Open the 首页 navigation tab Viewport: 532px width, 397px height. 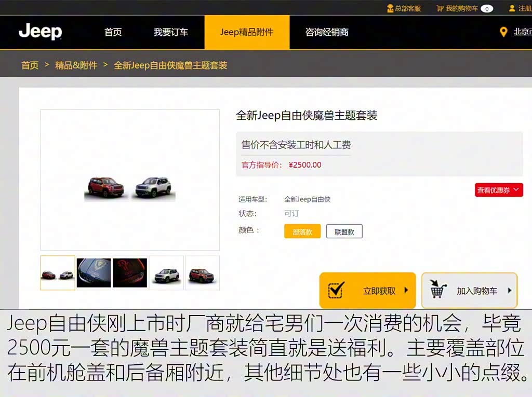113,32
